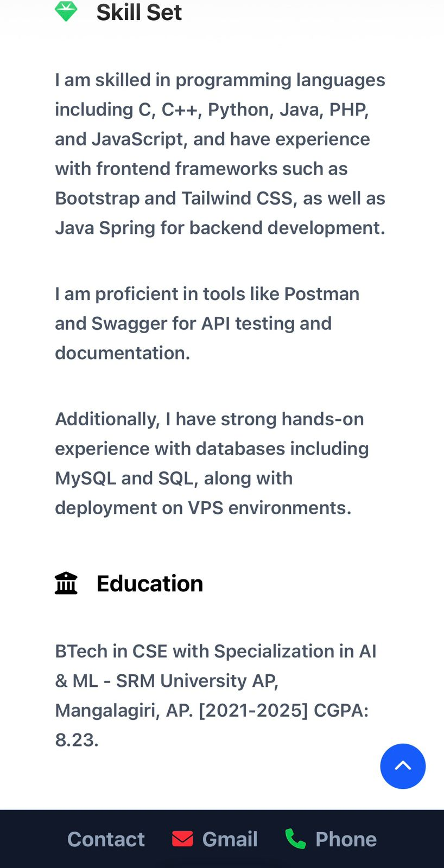Viewport: 444px width, 868px height.
Task: Click the Education building icon
Action: pyautogui.click(x=66, y=583)
